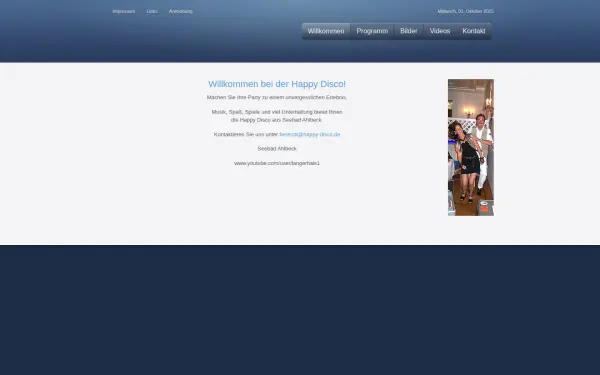Open the Kontakt navigation tab
This screenshot has height=375, width=600.
click(x=474, y=31)
